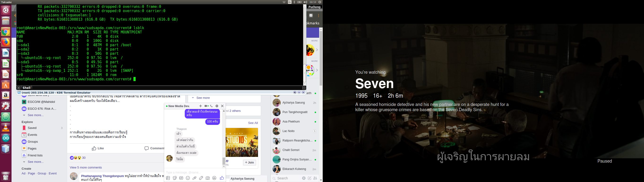Click View 5 more comments link
644x182 pixels.
[86, 168]
